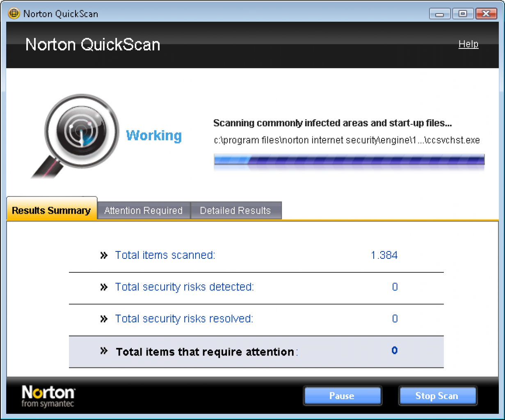Minimize the Norton QuickScan window
Screen dimensions: 505x420
click(440, 14)
